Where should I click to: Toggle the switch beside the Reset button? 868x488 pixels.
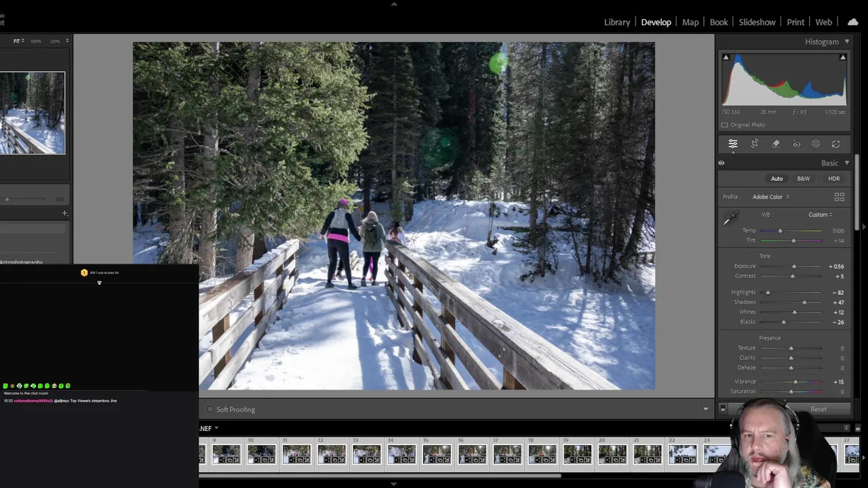pyautogui.click(x=723, y=409)
